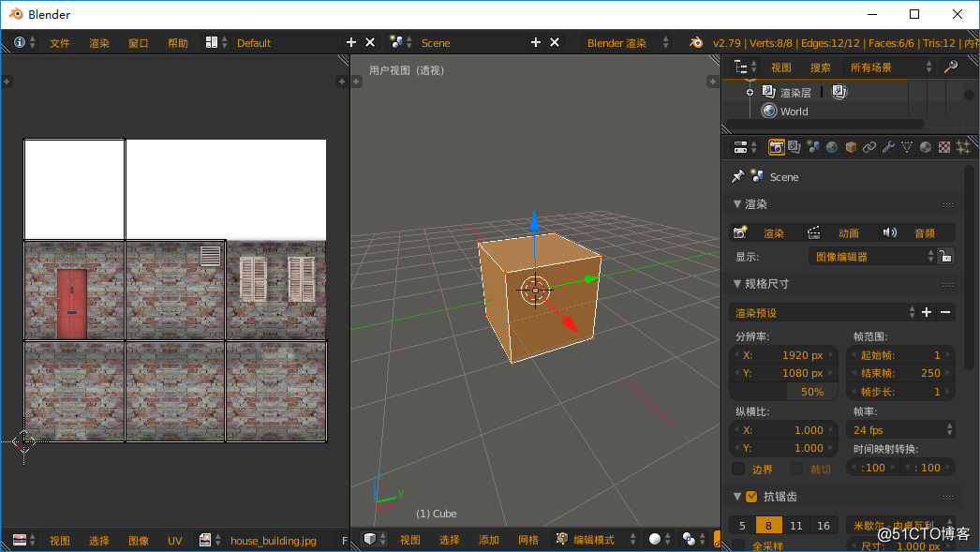This screenshot has height=552, width=980.
Task: Open the outliner editor type selector
Action: click(746, 67)
